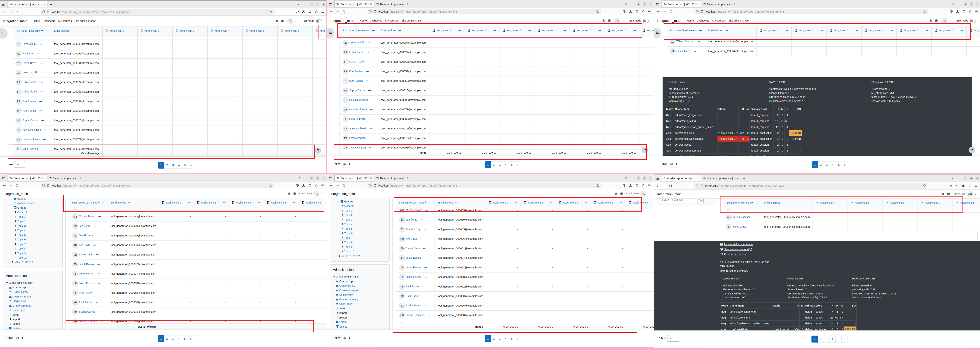The width and height of the screenshot is (980, 350).
Task: Expand MDK101-23112 in bottom-left window sidebar
Action: tap(13, 262)
